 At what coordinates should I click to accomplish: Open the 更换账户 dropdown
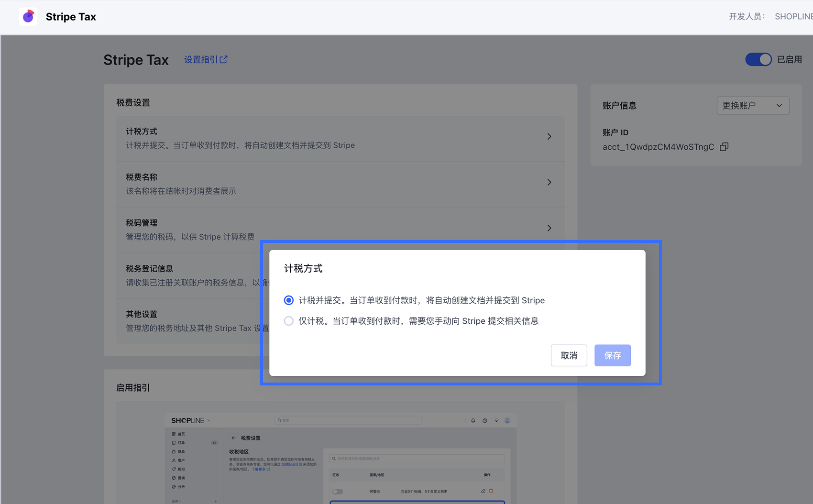[x=753, y=106]
